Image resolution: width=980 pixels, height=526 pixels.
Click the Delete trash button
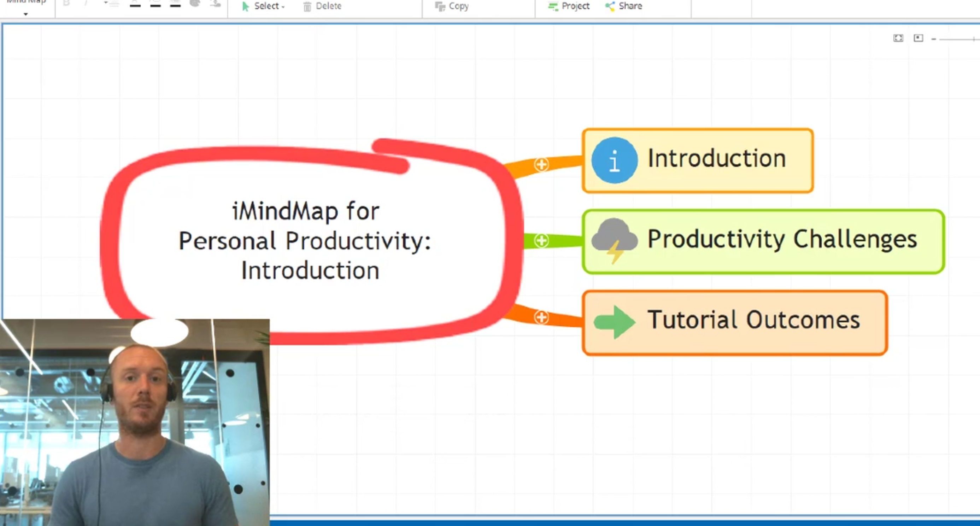pos(323,6)
